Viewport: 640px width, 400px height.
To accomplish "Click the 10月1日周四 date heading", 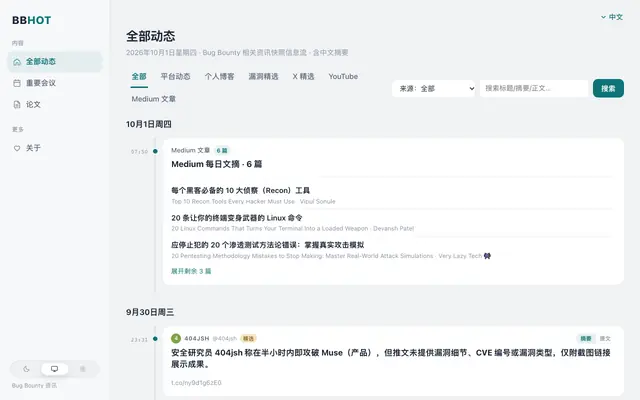I will [149, 124].
